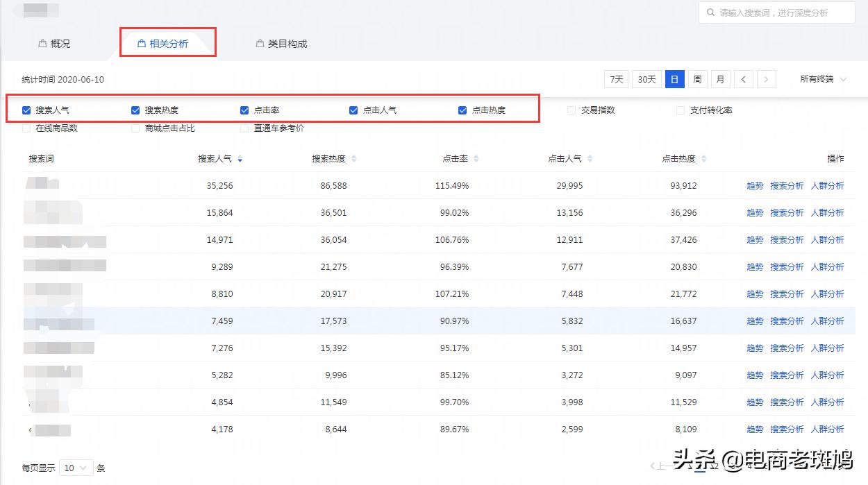Sort the 点击人气 column using sort arrows
Image resolution: width=868 pixels, height=485 pixels.
coord(590,158)
